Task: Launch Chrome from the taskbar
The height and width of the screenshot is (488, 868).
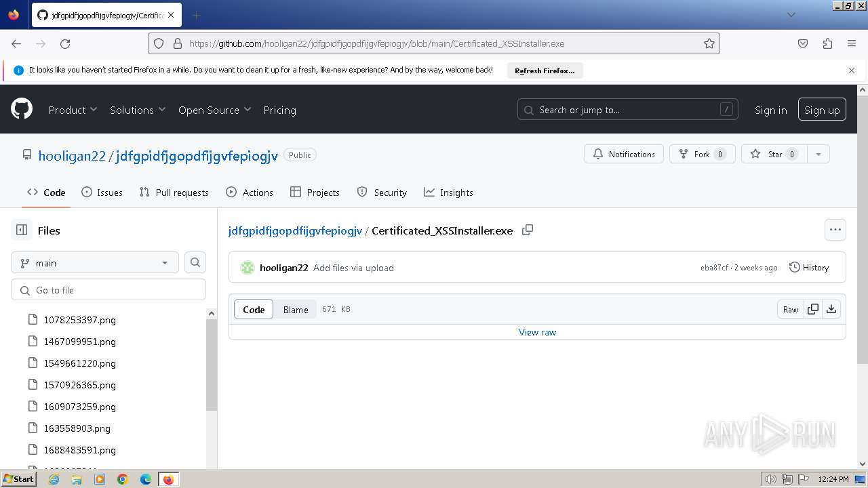Action: click(x=123, y=479)
